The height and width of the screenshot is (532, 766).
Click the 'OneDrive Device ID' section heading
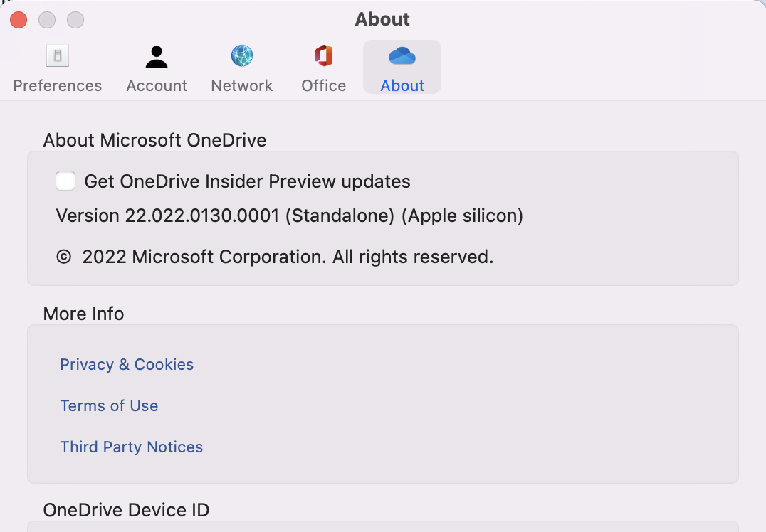[126, 509]
